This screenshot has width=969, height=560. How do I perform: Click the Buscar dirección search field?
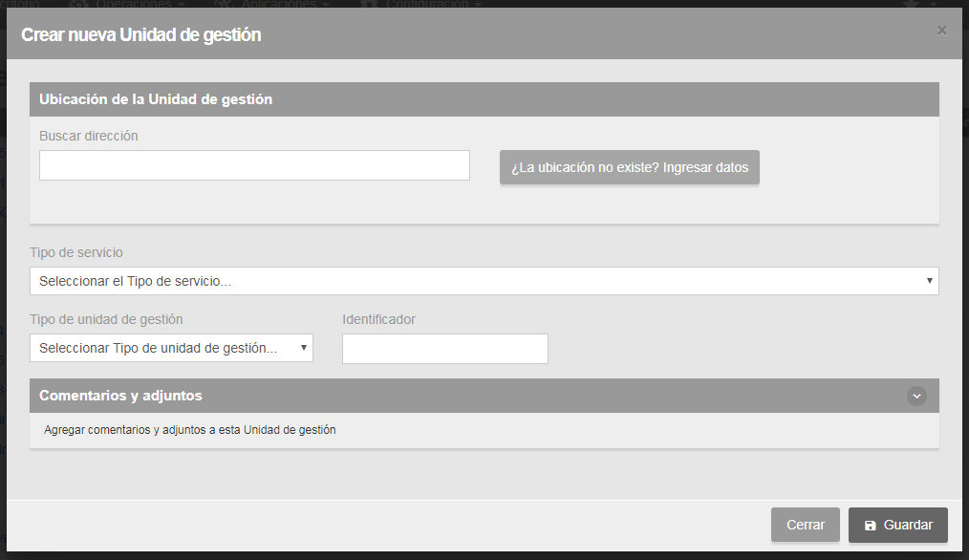pos(254,165)
